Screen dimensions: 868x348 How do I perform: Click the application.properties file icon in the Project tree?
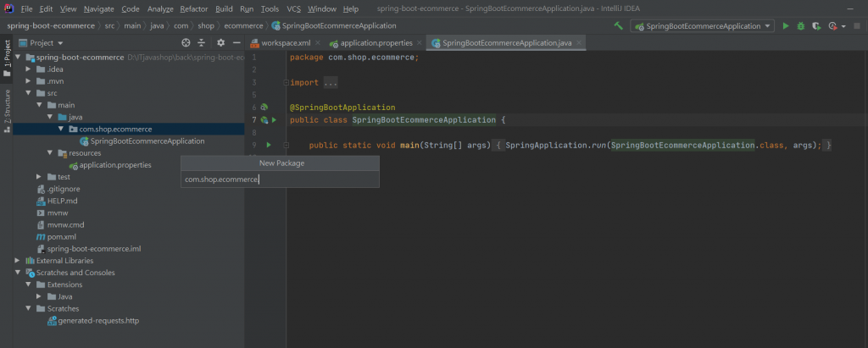pyautogui.click(x=73, y=165)
